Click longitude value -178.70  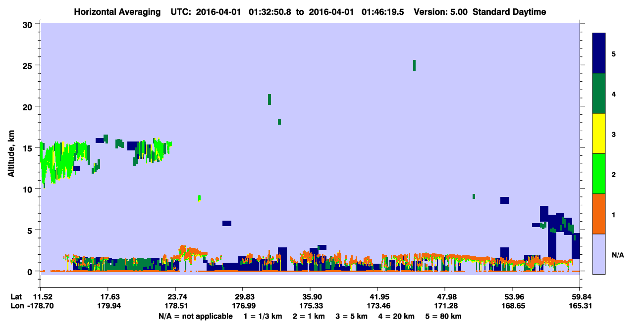click(41, 306)
